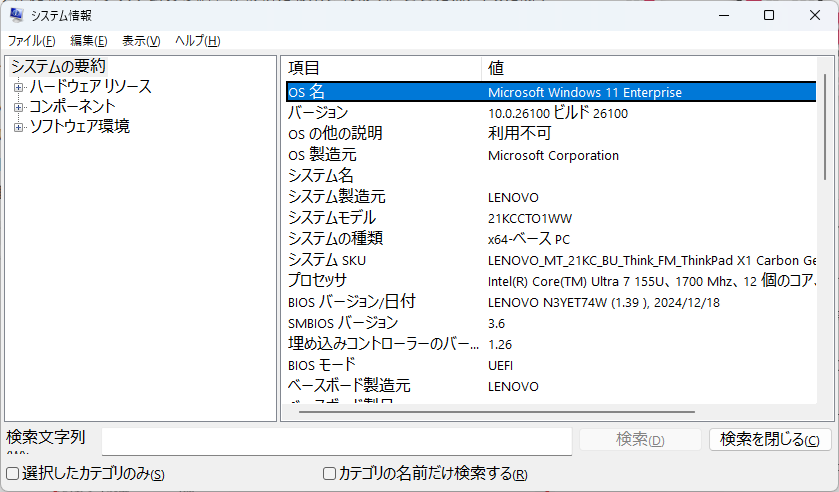Click the value LENOVO N3YET74W (1.39 )
Viewport: 839px width, 492px height.
[x=604, y=302]
